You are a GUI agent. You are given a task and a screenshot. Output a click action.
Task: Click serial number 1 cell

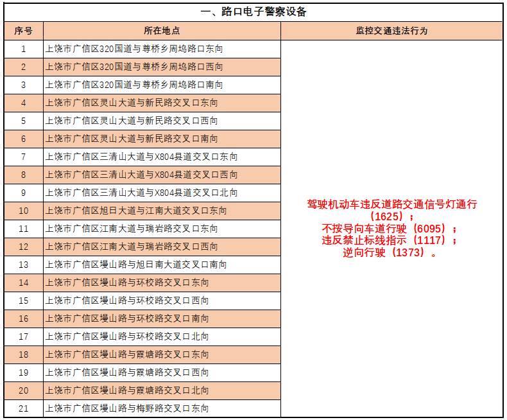[x=23, y=49]
